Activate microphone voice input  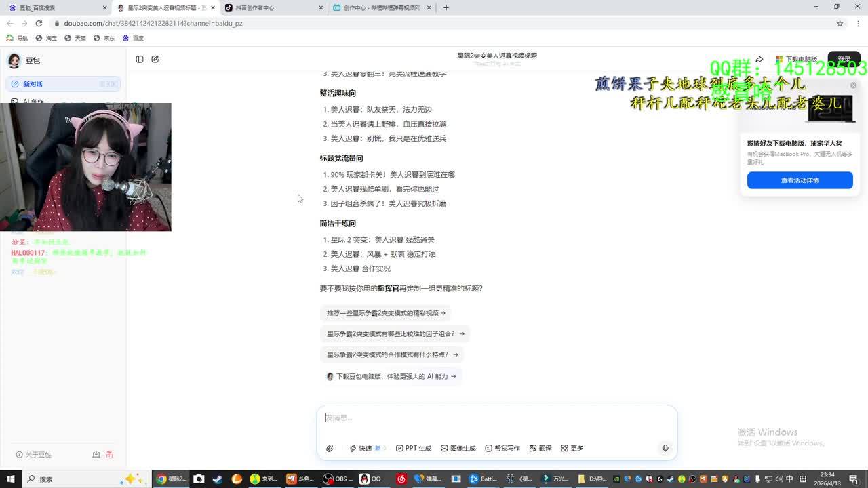click(x=665, y=448)
